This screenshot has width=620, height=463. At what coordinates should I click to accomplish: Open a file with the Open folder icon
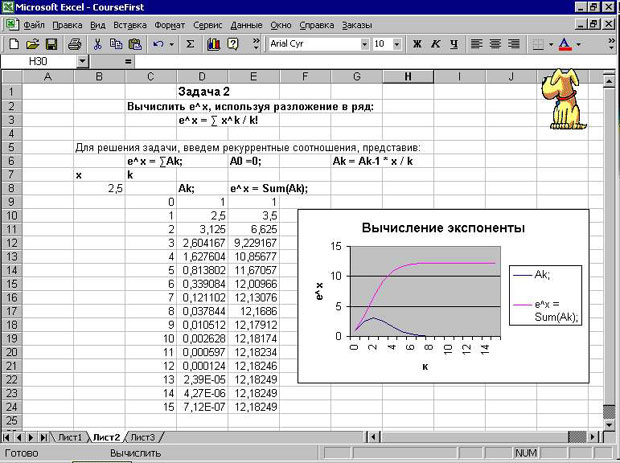(x=32, y=44)
